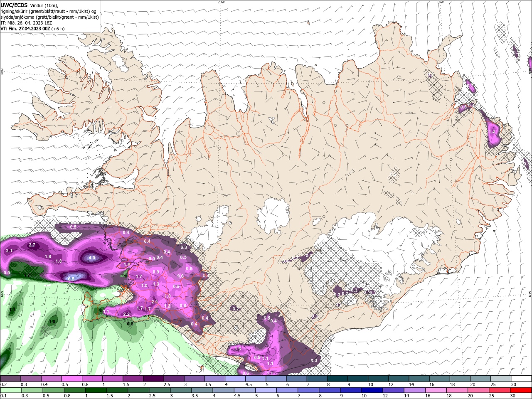Viewport: 532px width, 399px height.
Task: Click the "VT: Fim. 27.04.2023 00Z (+6 h)" line
Action: coord(32,29)
